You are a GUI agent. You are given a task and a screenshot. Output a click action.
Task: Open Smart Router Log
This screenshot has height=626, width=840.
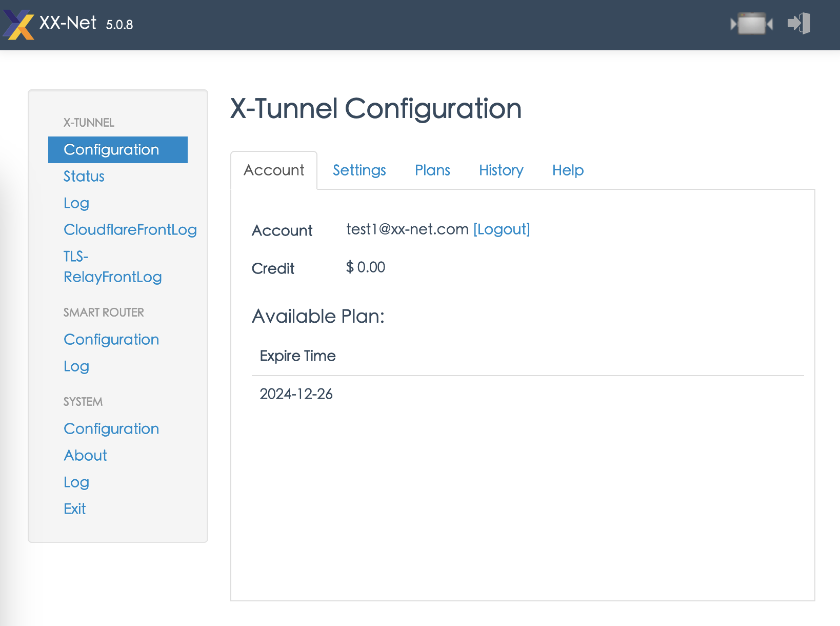pos(76,366)
